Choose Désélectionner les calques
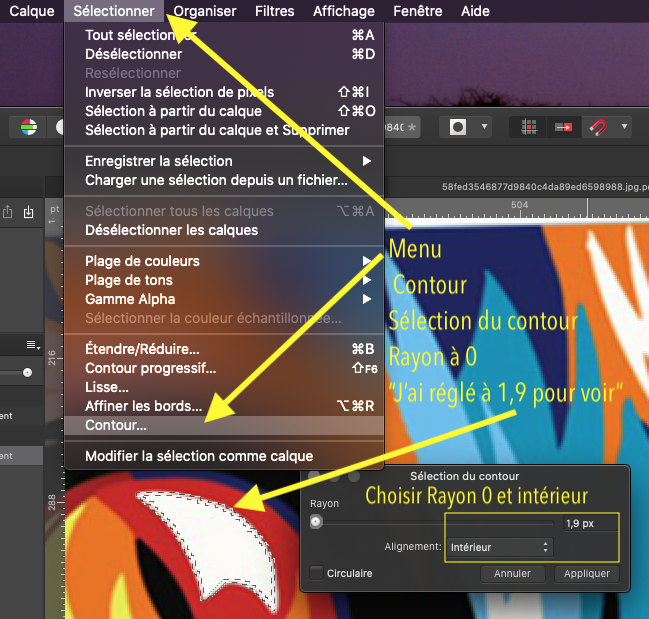The image size is (649, 619). point(224,230)
